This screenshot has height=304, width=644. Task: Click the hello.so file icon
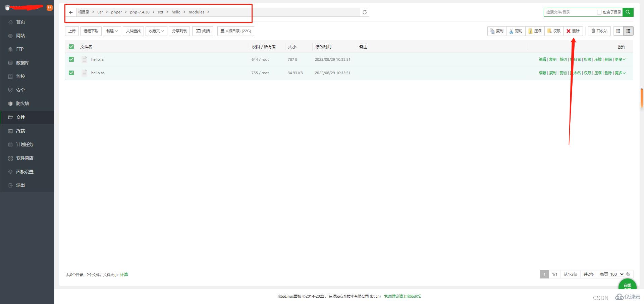point(85,73)
